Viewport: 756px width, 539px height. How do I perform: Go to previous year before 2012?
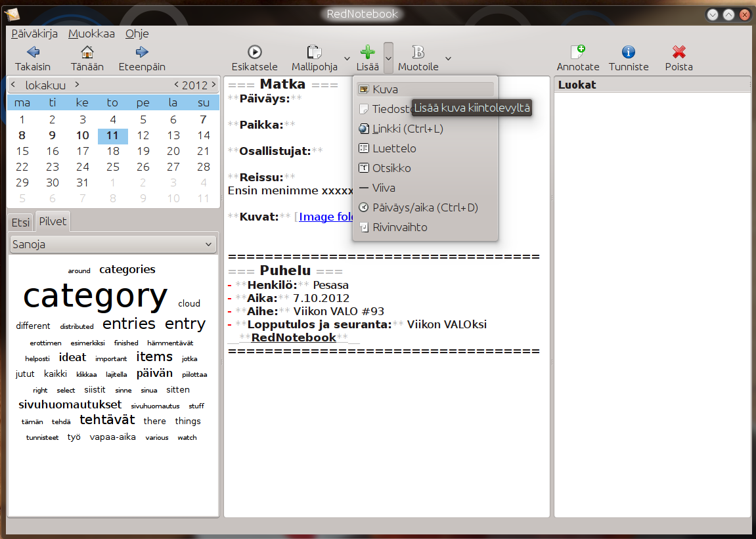coord(177,85)
